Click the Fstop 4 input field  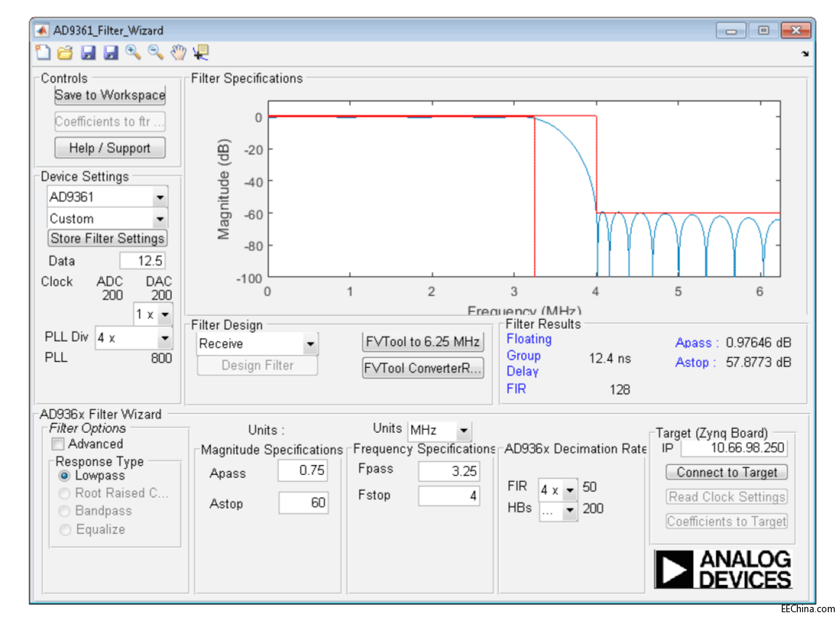449,496
